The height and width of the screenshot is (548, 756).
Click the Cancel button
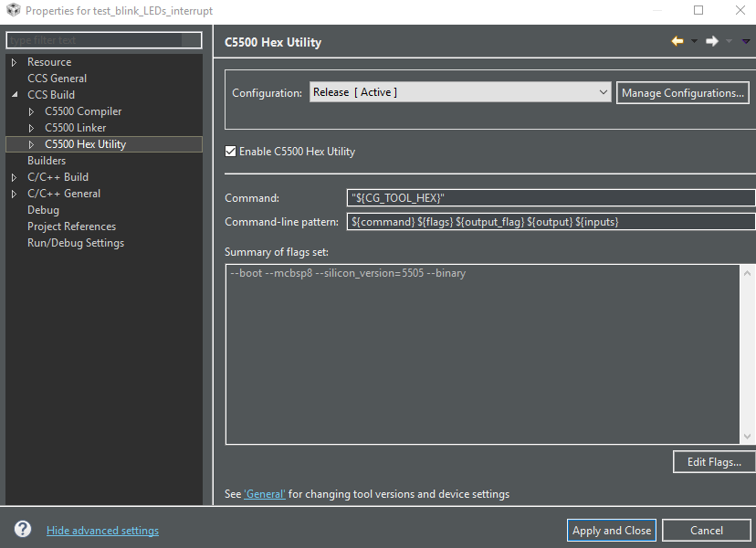click(x=707, y=530)
